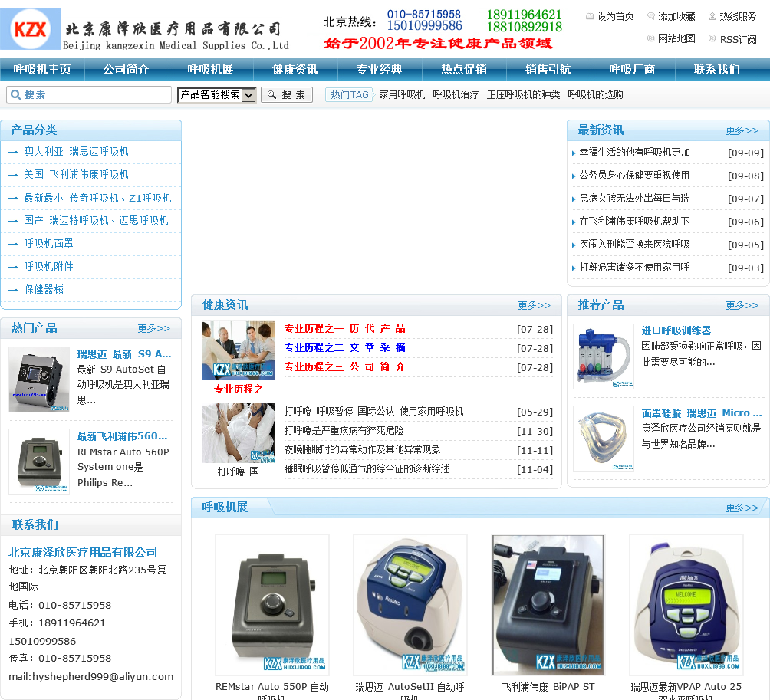Click the search magnifier icon in search box
The image size is (770, 700).
pyautogui.click(x=15, y=95)
